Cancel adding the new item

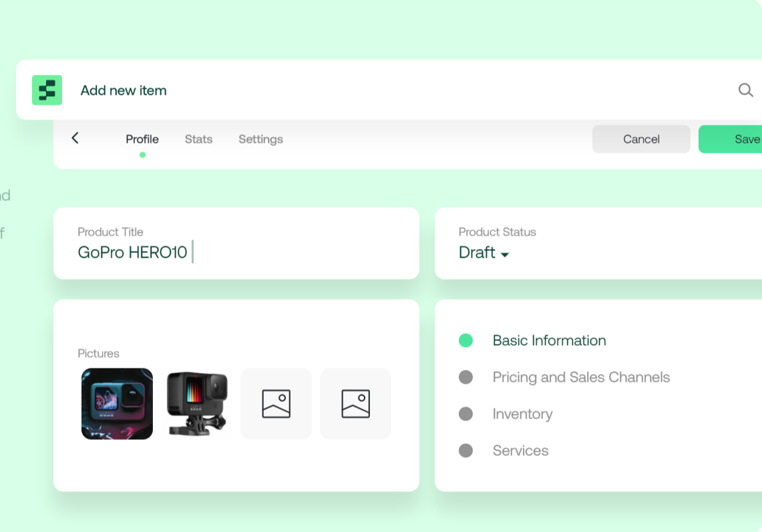(x=640, y=139)
